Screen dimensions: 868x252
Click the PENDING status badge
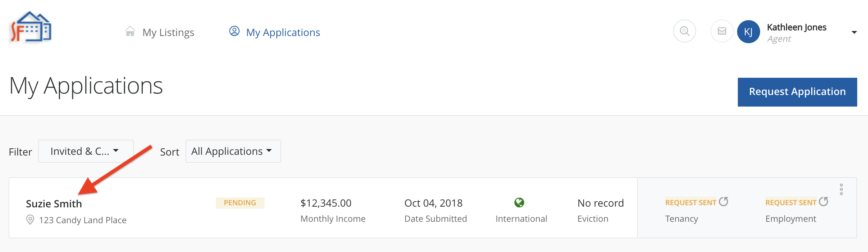point(240,203)
